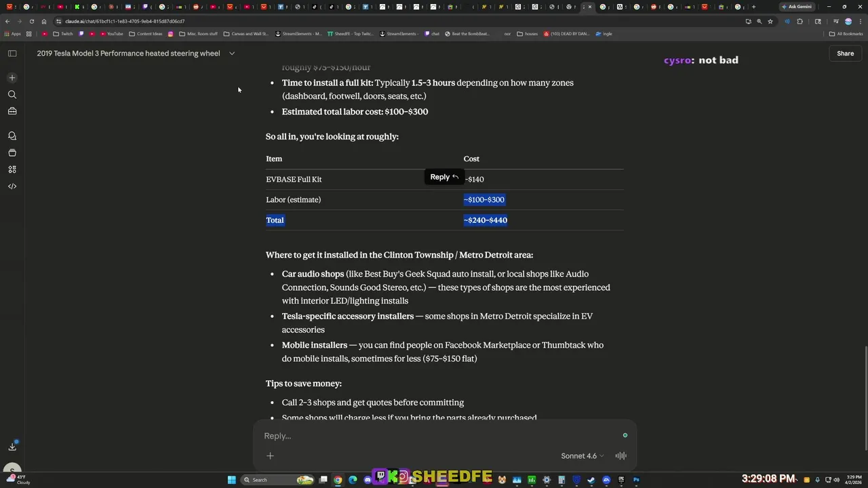Screen dimensions: 868x488
Task: Select the ~$240–$440 total cost cell
Action: [486, 220]
